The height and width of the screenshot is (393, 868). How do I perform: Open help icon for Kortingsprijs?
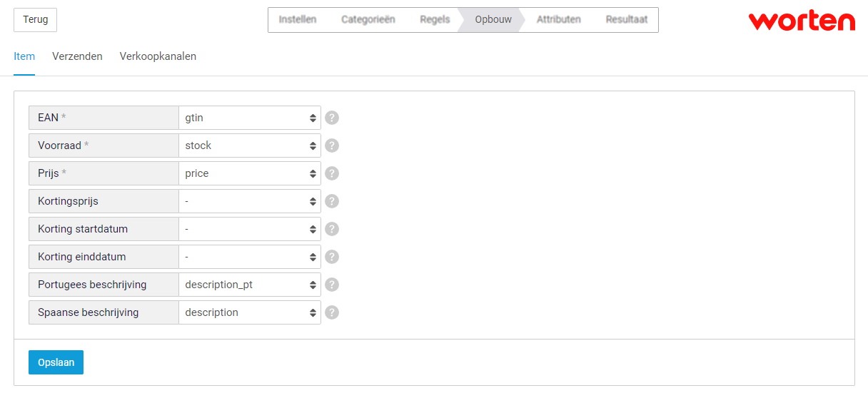[332, 201]
